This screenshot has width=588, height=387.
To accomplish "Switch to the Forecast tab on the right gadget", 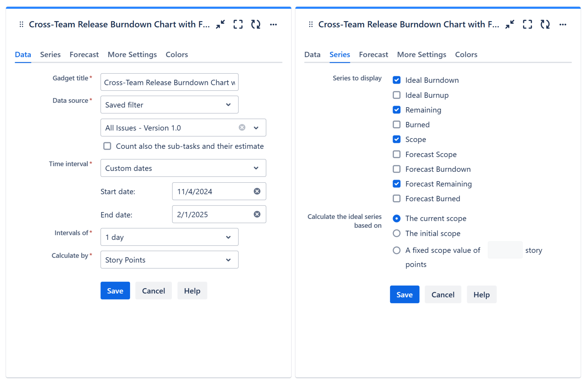I will 373,55.
